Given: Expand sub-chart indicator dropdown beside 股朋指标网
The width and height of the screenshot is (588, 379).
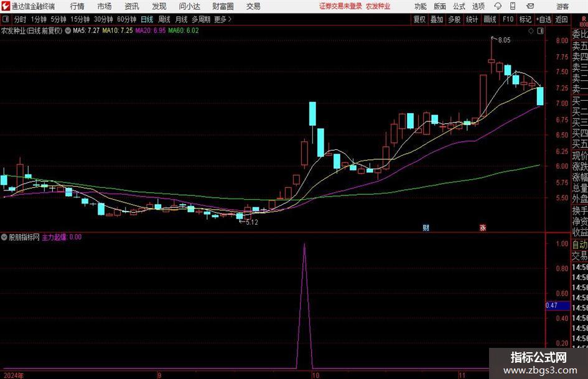Looking at the screenshot, I should click(4, 237).
